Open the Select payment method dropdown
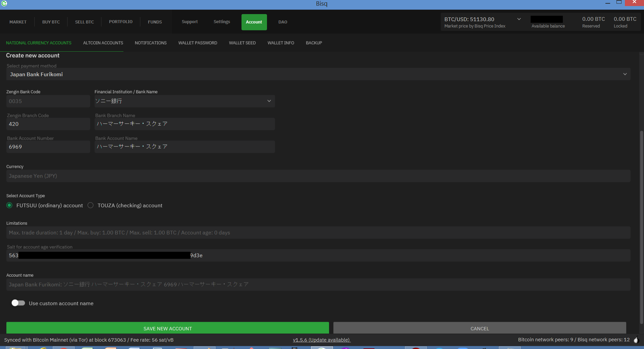The height and width of the screenshot is (349, 644). [x=318, y=74]
